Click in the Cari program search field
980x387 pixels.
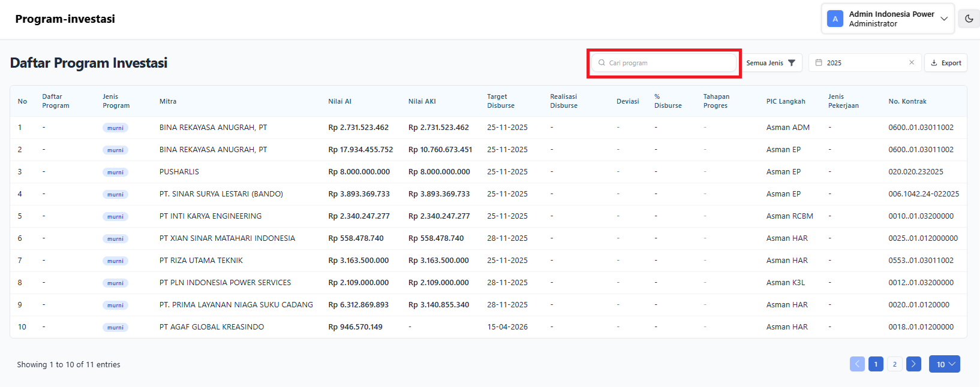point(669,63)
